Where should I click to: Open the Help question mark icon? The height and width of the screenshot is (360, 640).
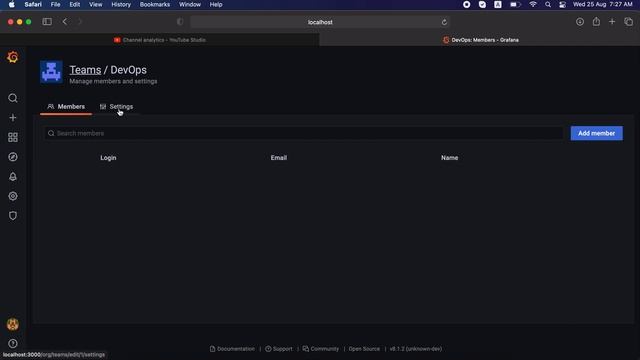tap(13, 344)
